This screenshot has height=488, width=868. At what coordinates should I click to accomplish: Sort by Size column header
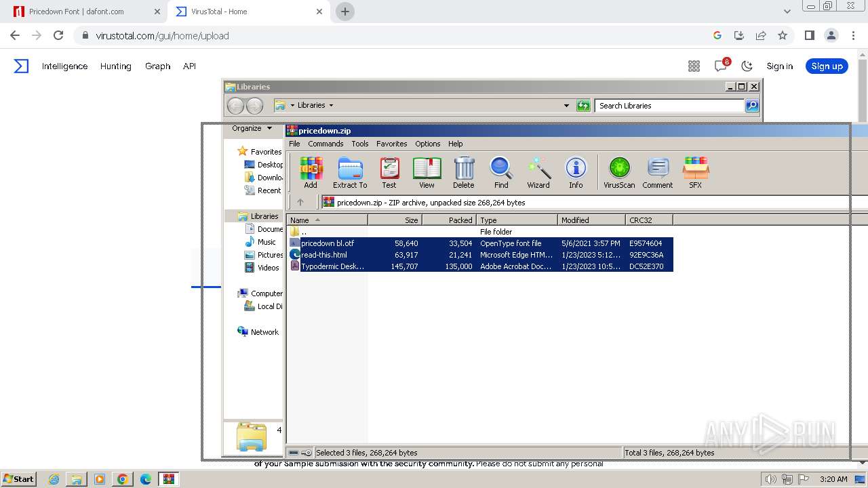[x=395, y=220]
